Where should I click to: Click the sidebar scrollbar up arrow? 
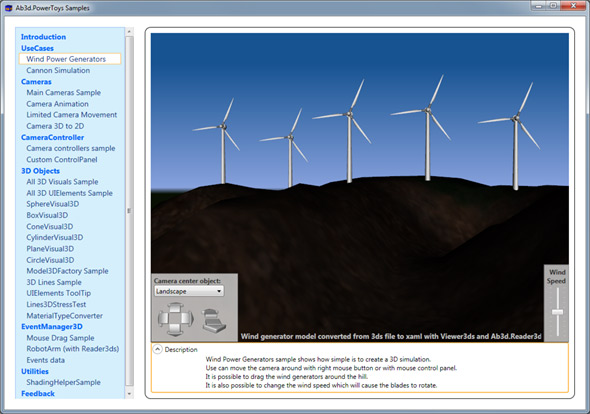[x=129, y=32]
